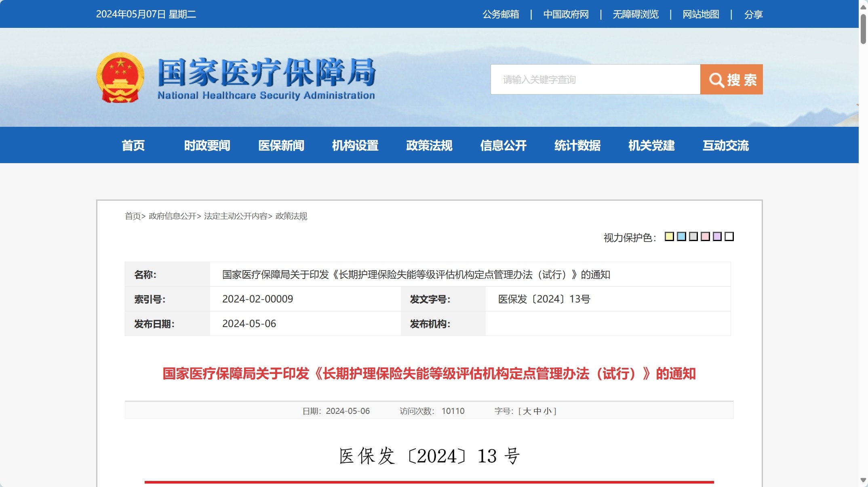Click 政府信息公开 in the breadcrumb

pyautogui.click(x=173, y=216)
